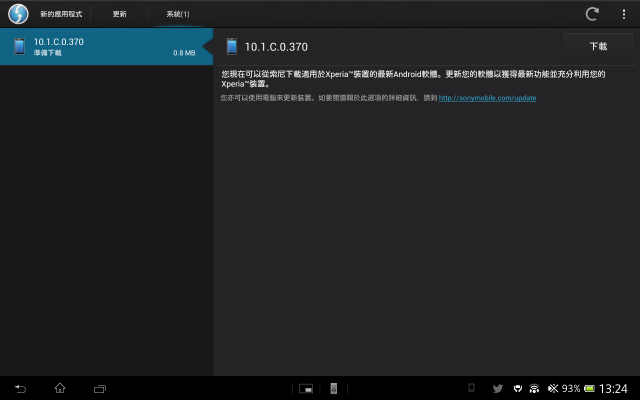Refresh the update list
Image resolution: width=640 pixels, height=400 pixels.
pyautogui.click(x=592, y=14)
